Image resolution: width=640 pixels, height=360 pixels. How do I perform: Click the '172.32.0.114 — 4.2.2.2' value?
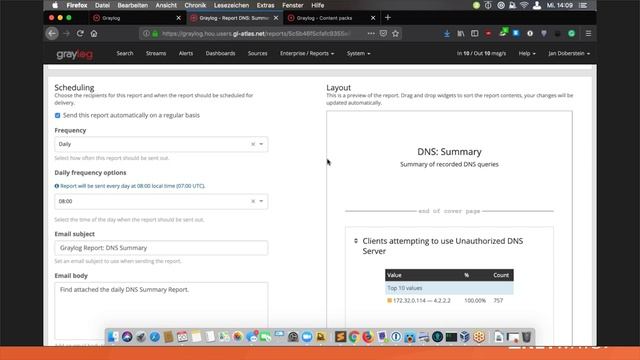[x=422, y=300]
